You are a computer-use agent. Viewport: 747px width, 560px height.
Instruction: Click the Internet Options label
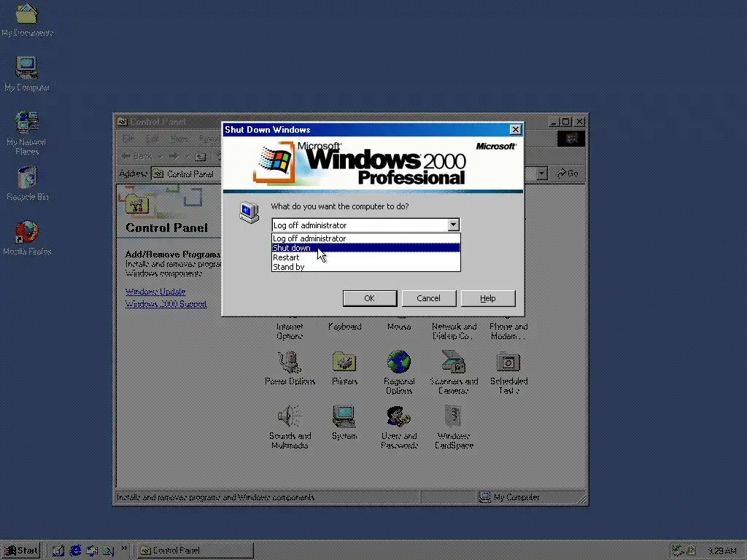tap(290, 331)
